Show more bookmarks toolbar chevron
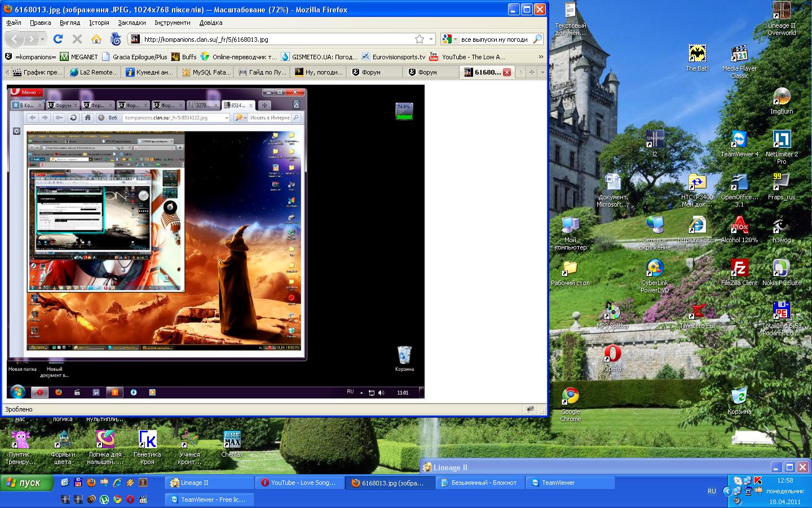The image size is (812, 508). click(x=541, y=56)
